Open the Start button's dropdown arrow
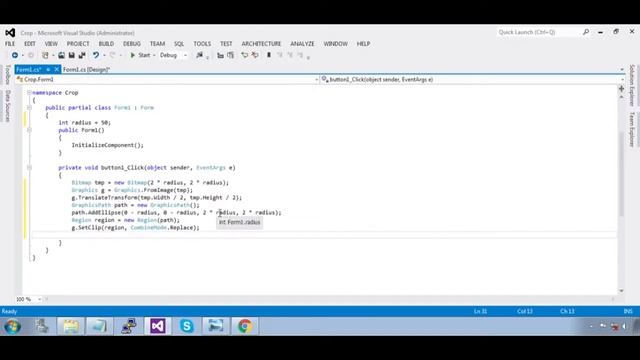 tap(154, 56)
